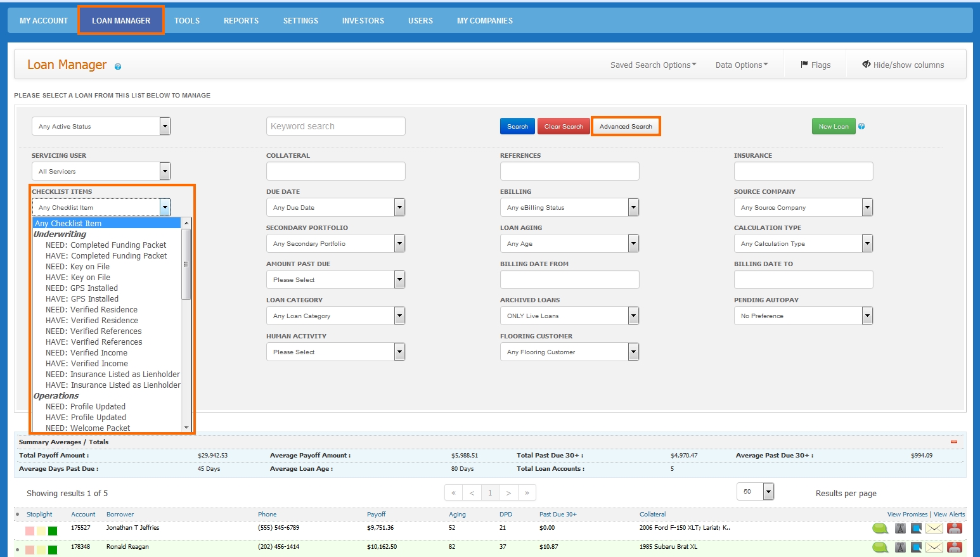This screenshot has width=980, height=557.
Task: Click in the Keyword search field
Action: (335, 126)
